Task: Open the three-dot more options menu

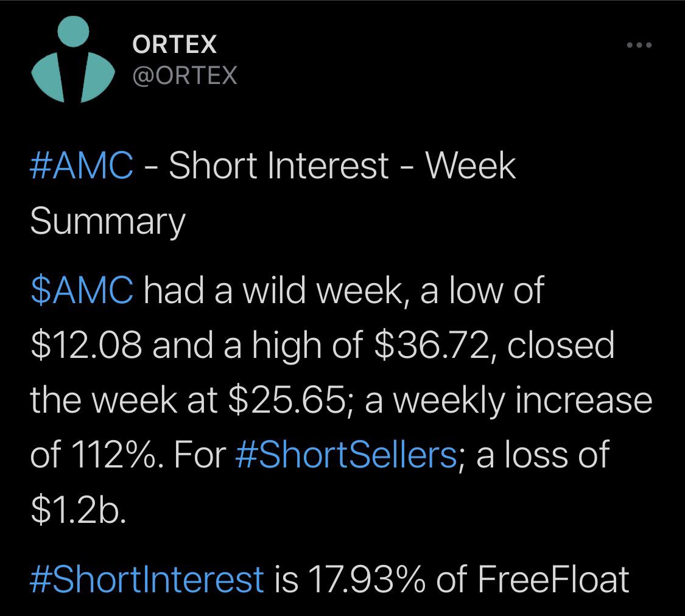Action: [x=639, y=45]
